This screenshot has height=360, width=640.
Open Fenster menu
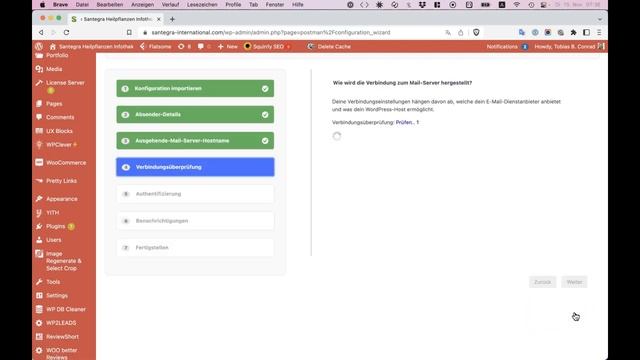click(275, 4)
